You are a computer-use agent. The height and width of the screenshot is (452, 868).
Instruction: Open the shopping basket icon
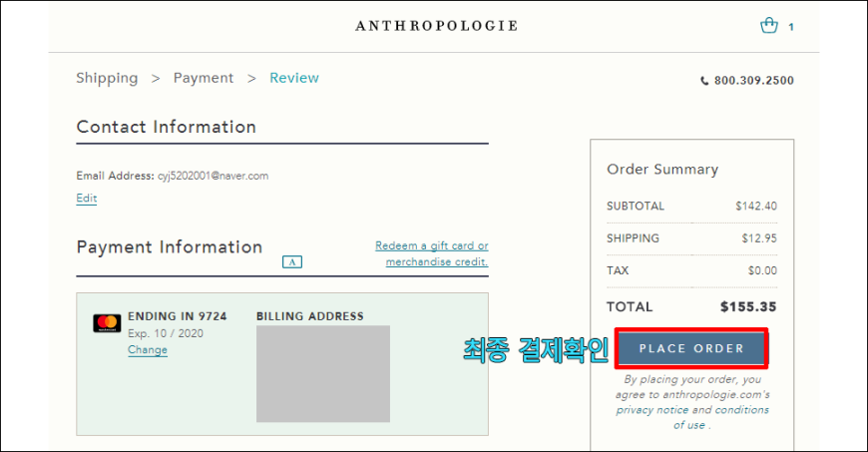769,26
